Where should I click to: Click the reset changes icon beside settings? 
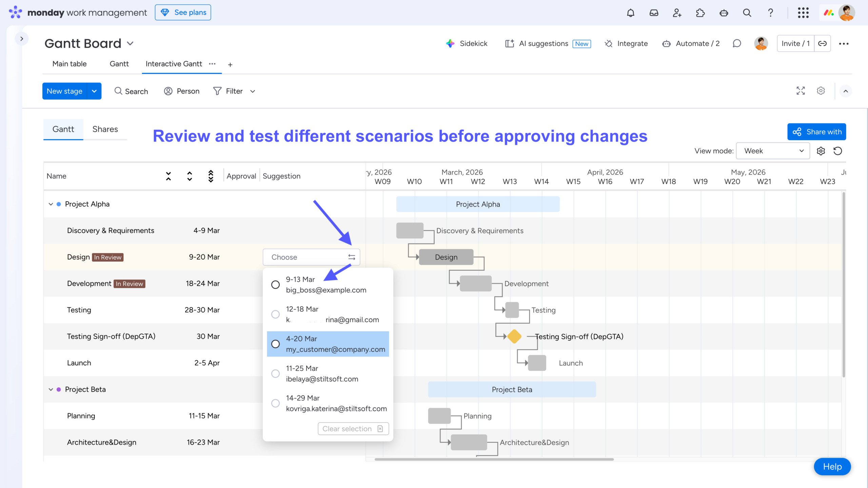(838, 151)
